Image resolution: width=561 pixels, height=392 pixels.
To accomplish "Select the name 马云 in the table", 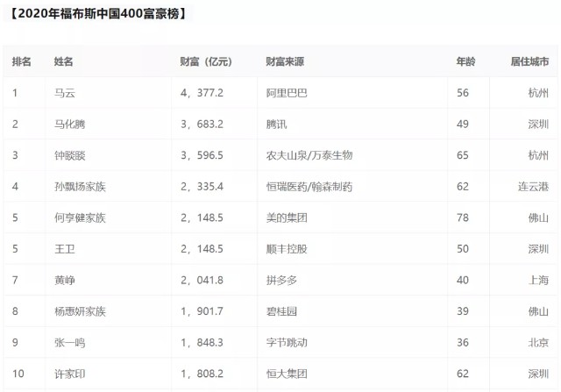I will pyautogui.click(x=64, y=92).
